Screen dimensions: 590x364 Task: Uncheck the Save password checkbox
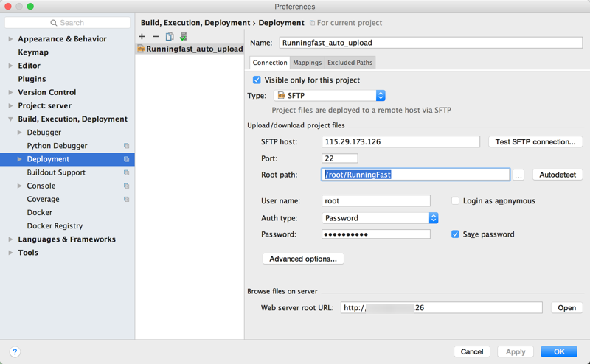455,234
